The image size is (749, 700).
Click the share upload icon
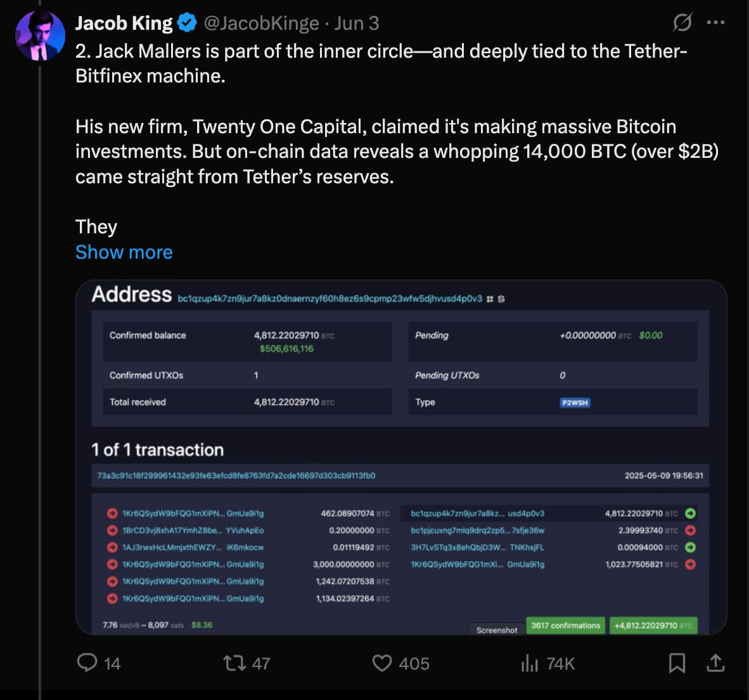tap(715, 663)
